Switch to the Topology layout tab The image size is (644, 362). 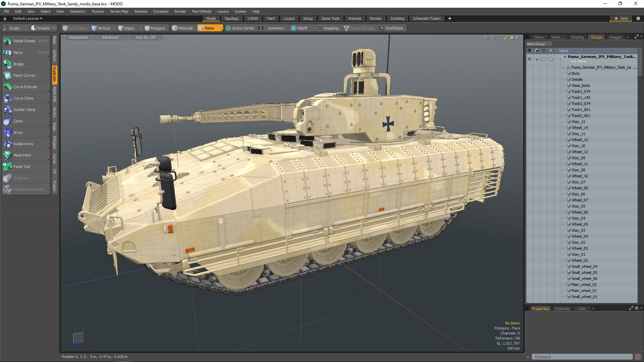[231, 18]
